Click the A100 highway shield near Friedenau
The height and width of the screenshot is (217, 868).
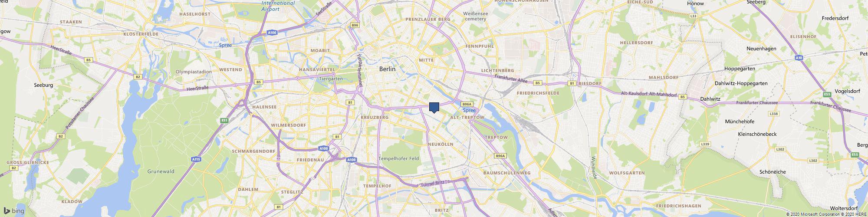(x=323, y=148)
